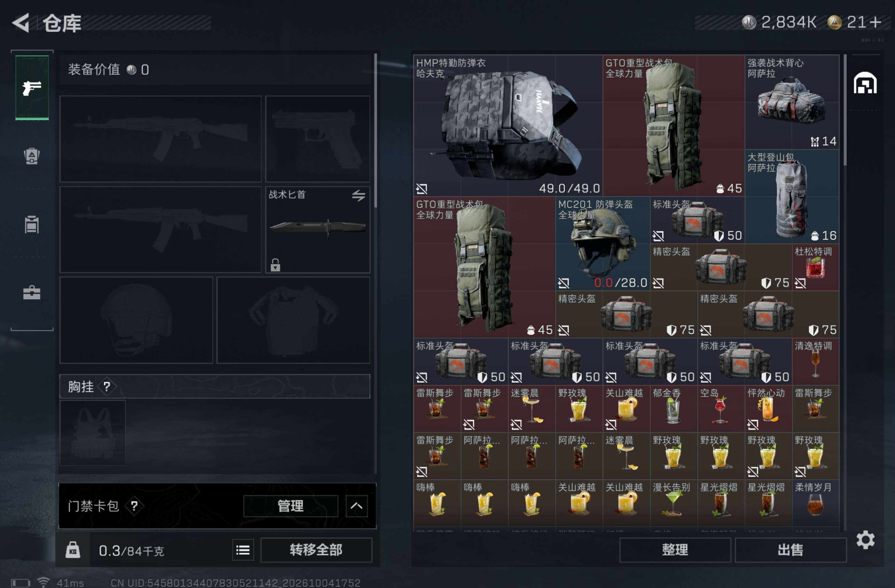Select the 清逸特调 drink item
895x588 pixels.
pyautogui.click(x=815, y=362)
